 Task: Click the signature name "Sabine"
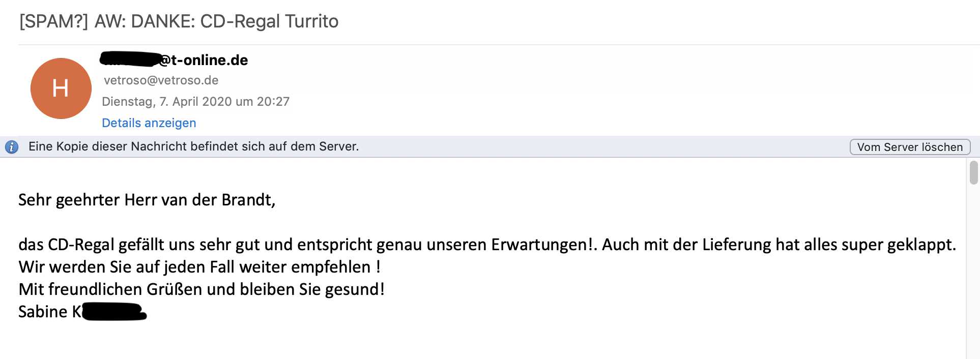(43, 312)
